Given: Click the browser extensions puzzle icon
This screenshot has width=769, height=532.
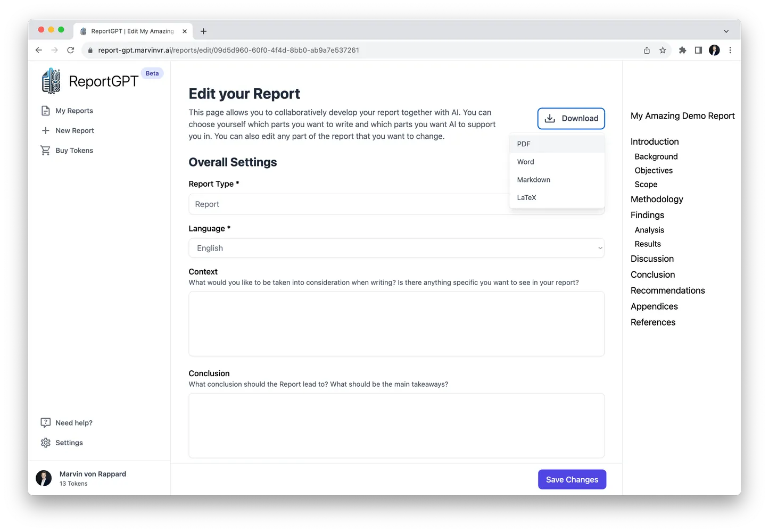Looking at the screenshot, I should pos(682,50).
